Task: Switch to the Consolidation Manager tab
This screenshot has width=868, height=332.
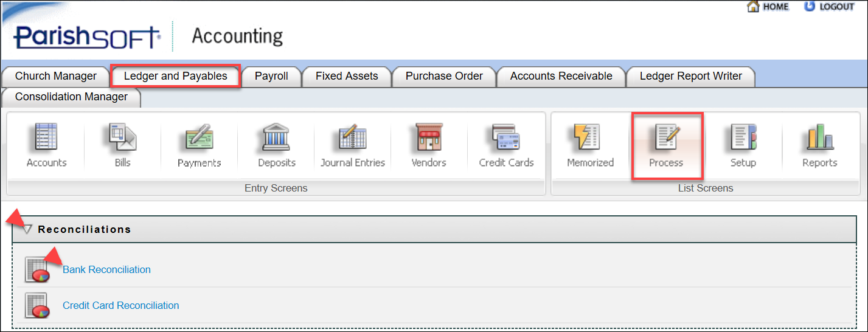Action: point(71,97)
